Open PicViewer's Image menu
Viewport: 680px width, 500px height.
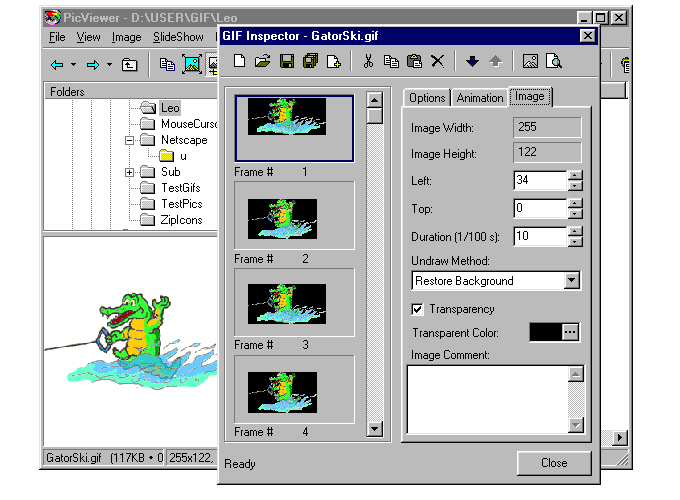click(126, 37)
